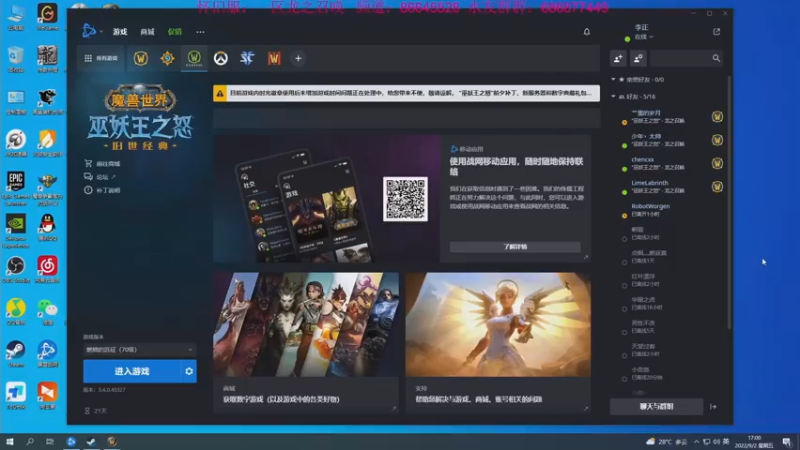Viewport: 800px width, 450px height.
Task: Click WoW badge beside chencxx
Action: tap(717, 163)
